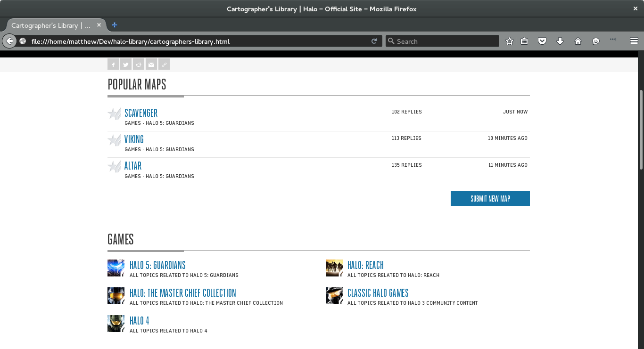Click the Classic Halo Games thumbnail

[x=334, y=296]
